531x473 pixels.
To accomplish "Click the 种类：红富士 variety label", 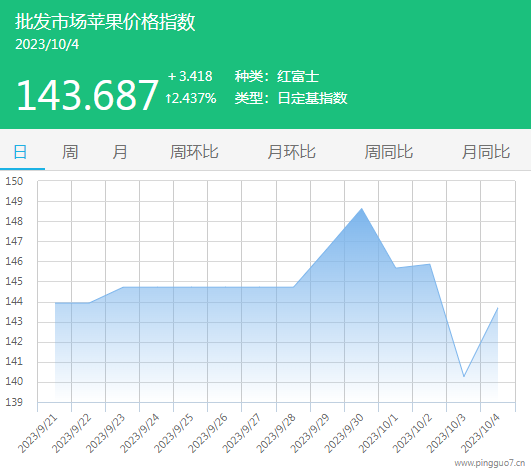I will 277,76.
